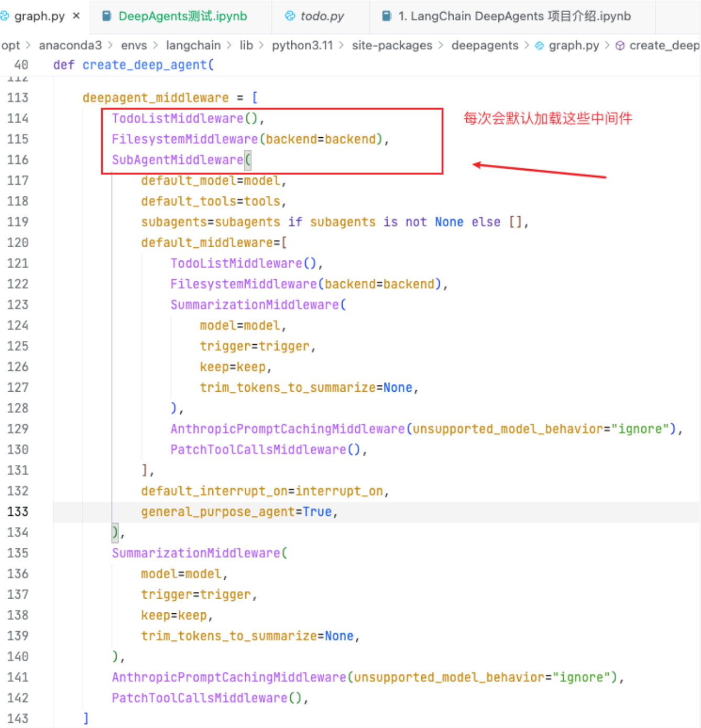Click AnthropicPromptCachingMiddleware on line 129
The height and width of the screenshot is (728, 701).
point(287,429)
